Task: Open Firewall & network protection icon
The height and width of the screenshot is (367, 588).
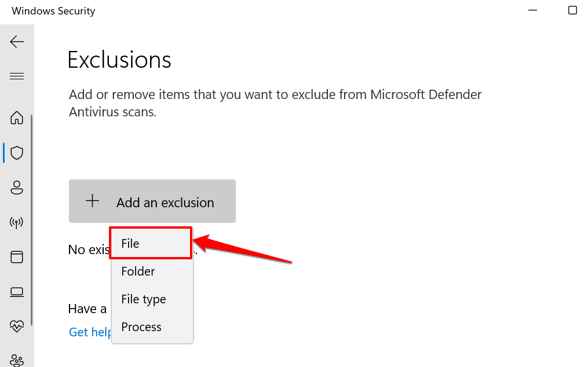Action: (x=17, y=222)
